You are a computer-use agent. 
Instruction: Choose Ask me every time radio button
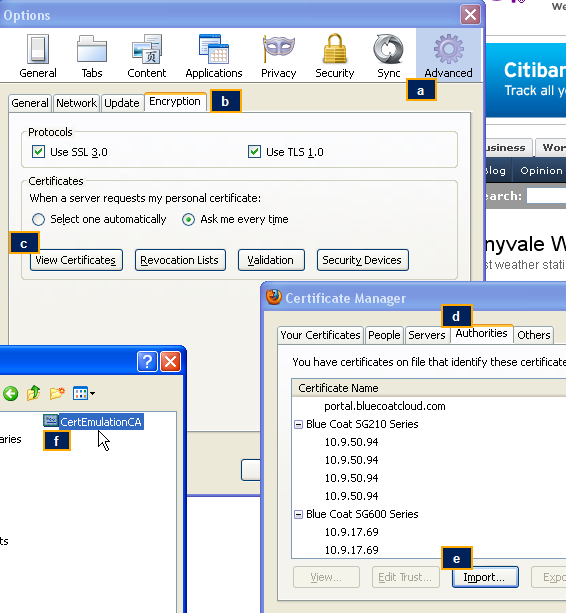tap(188, 219)
